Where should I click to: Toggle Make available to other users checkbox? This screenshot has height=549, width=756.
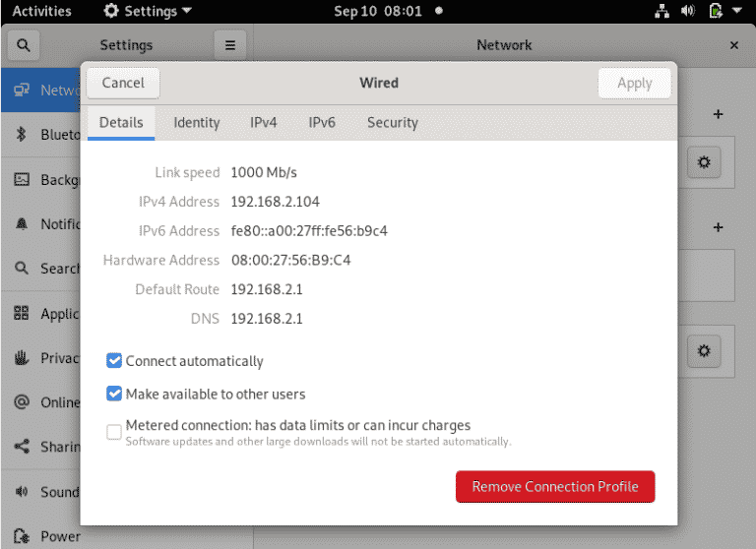(x=114, y=394)
